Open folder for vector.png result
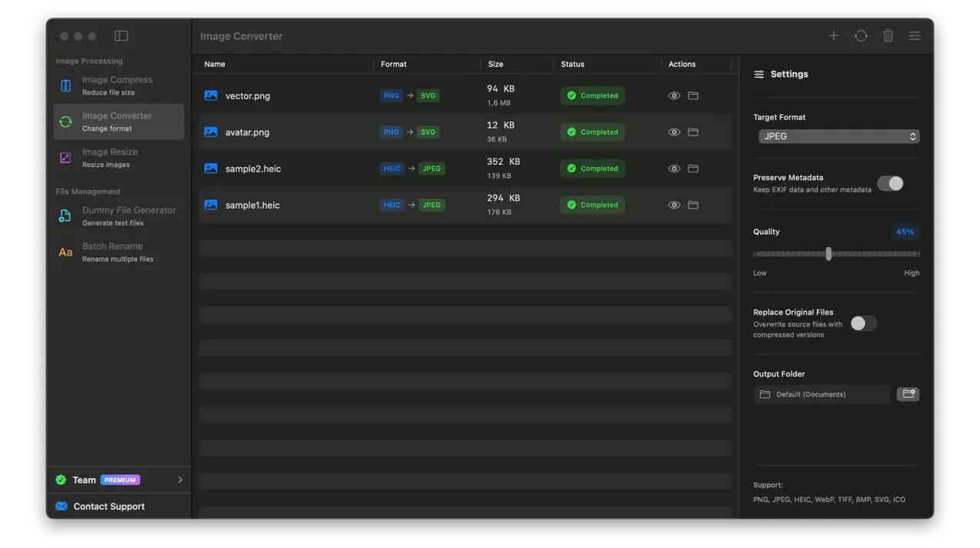 [693, 95]
